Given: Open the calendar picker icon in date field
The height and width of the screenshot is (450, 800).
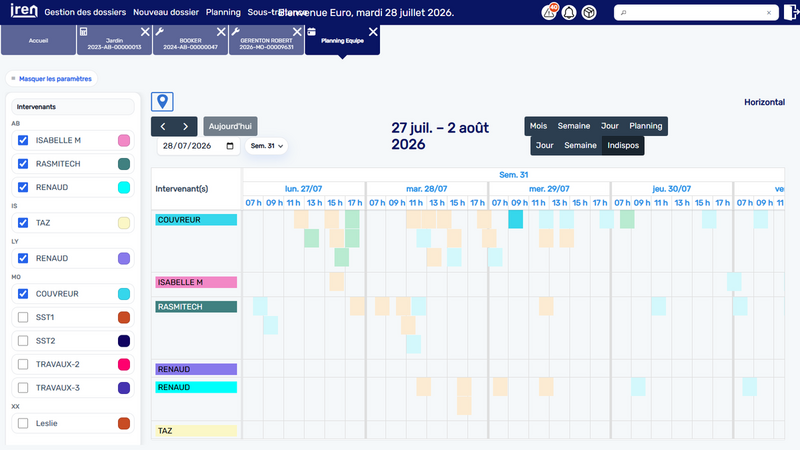Looking at the screenshot, I should pos(230,146).
